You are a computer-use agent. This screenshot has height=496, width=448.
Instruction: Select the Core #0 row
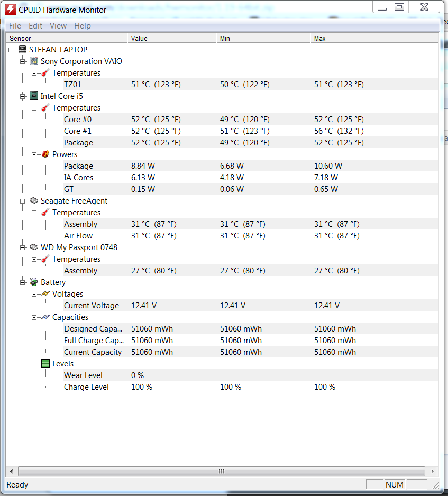[251, 120]
